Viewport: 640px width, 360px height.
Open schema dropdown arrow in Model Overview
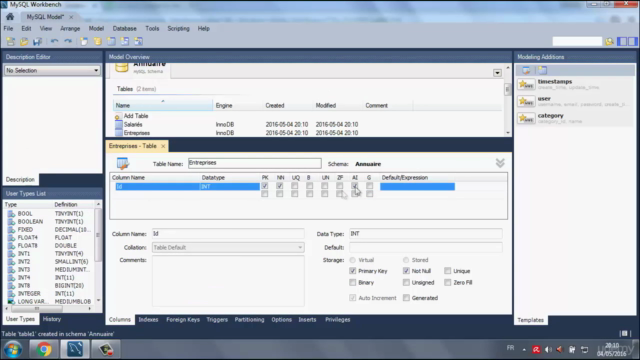coord(497,73)
